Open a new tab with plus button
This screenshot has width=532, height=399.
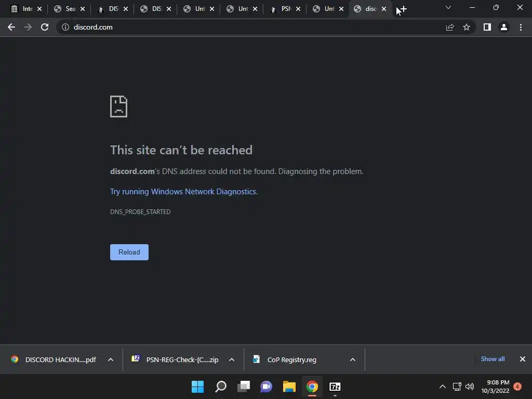coord(403,9)
